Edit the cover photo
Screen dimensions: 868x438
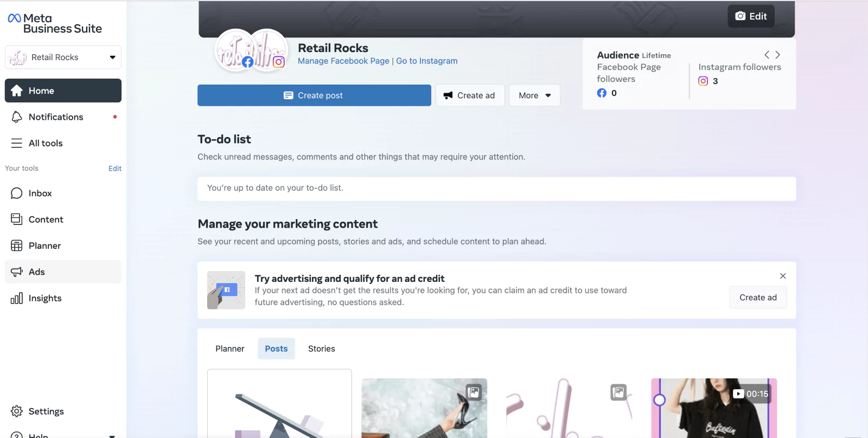coord(751,16)
